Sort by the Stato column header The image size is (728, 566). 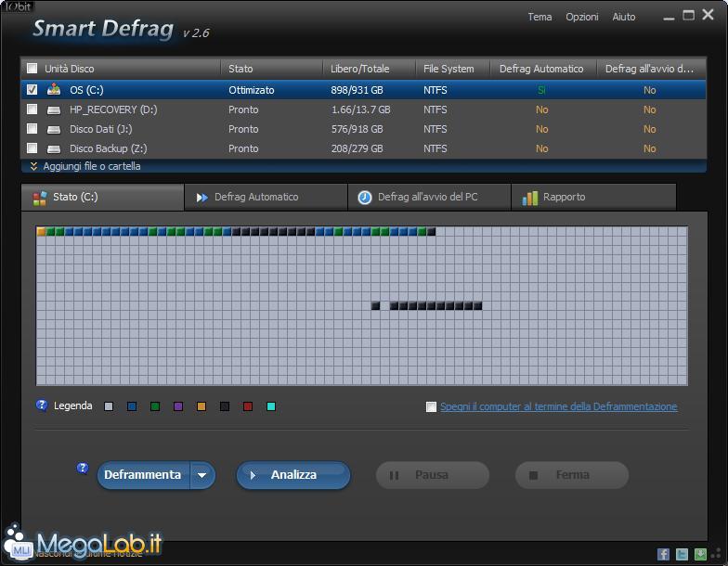(x=271, y=69)
